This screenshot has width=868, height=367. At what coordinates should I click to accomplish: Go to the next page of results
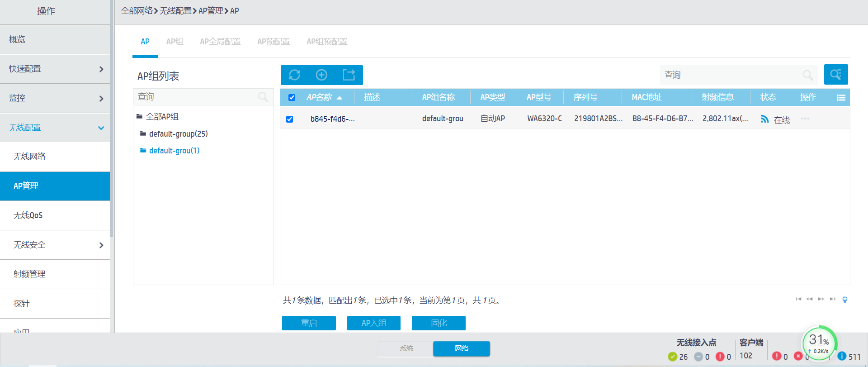tap(821, 299)
